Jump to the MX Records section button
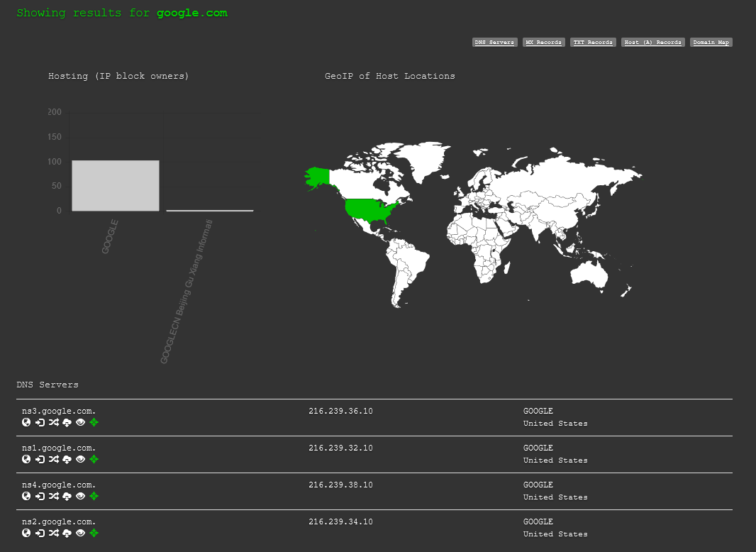The image size is (756, 552). (x=544, y=43)
